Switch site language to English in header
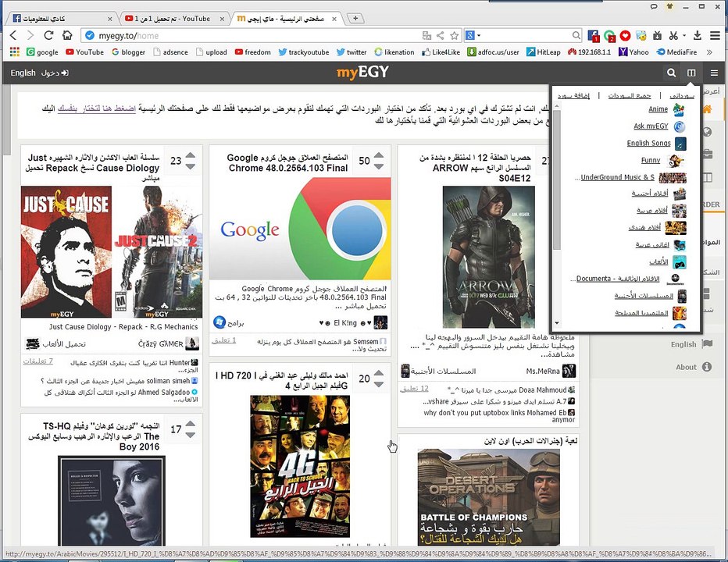This screenshot has height=562, width=728. [23, 73]
